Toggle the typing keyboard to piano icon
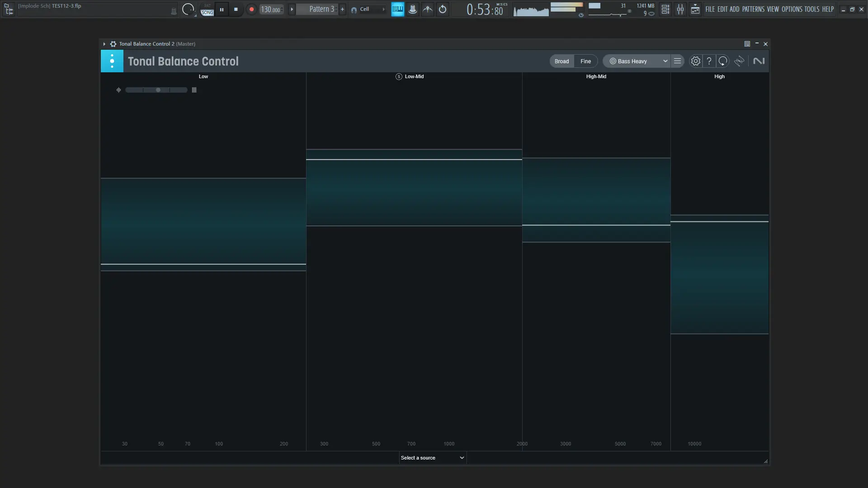 (397, 9)
